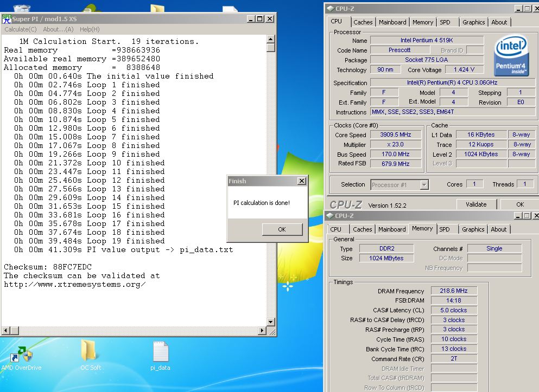
Task: Click Super PI vertical scrollbar up arrow
Action: pos(270,39)
